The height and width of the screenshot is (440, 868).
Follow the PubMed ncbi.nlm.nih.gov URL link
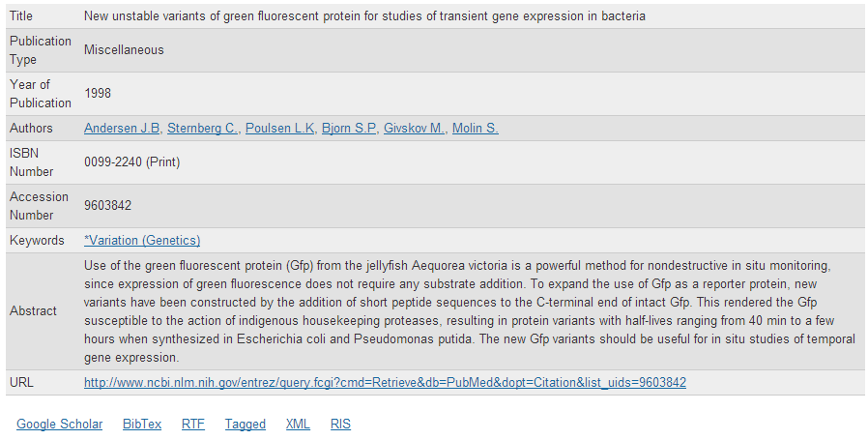(385, 383)
